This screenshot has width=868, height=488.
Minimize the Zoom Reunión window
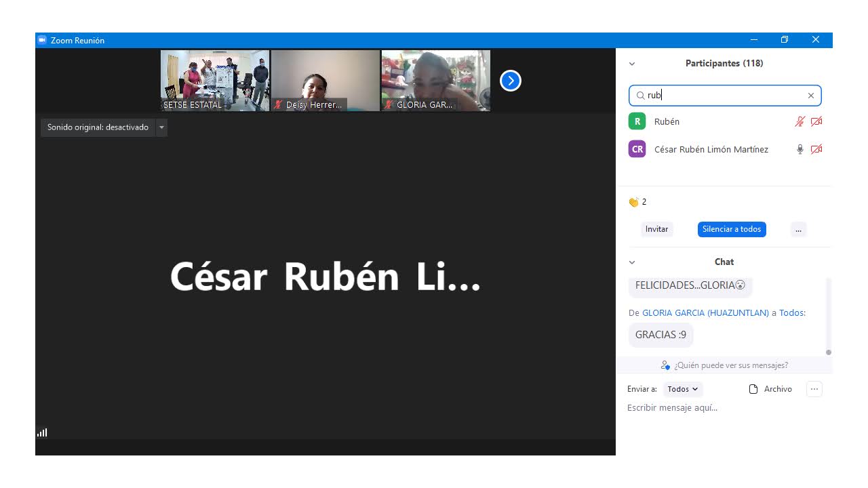(x=753, y=40)
